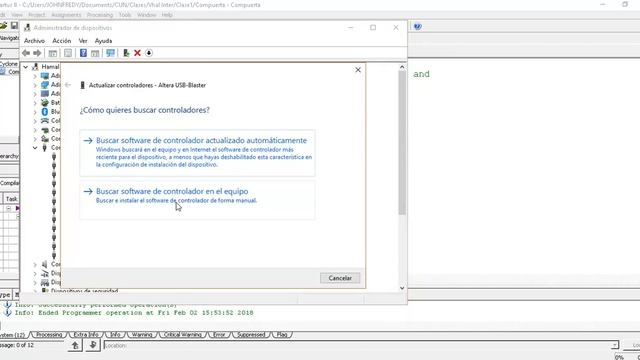The height and width of the screenshot is (360, 640).
Task: Click the Device Manager toolbar back arrow
Action: point(26,53)
